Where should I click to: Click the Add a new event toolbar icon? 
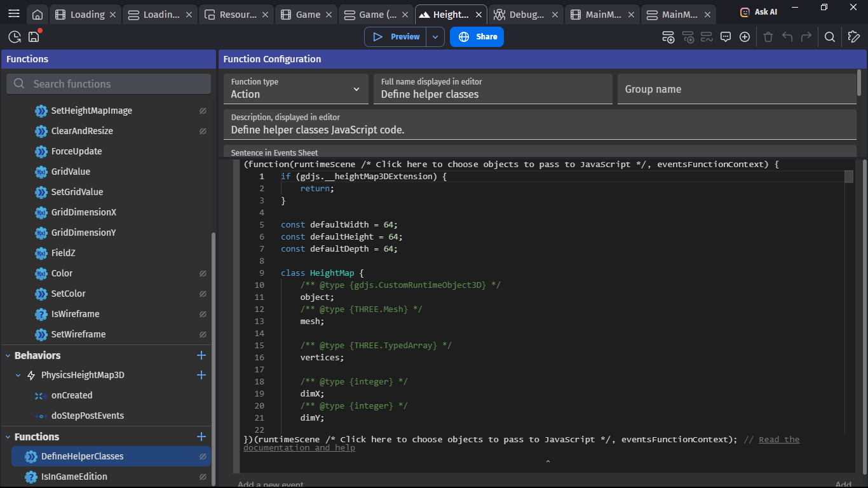pos(668,37)
